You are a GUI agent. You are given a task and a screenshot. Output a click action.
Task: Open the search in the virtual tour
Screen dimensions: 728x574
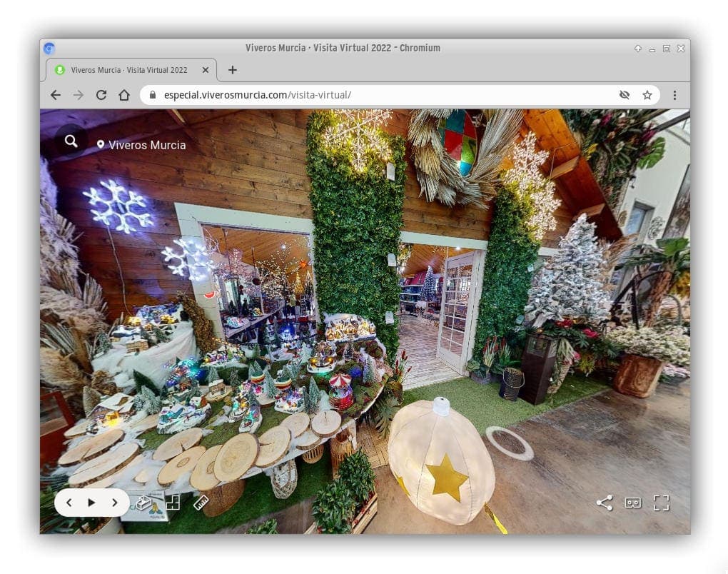[71, 141]
